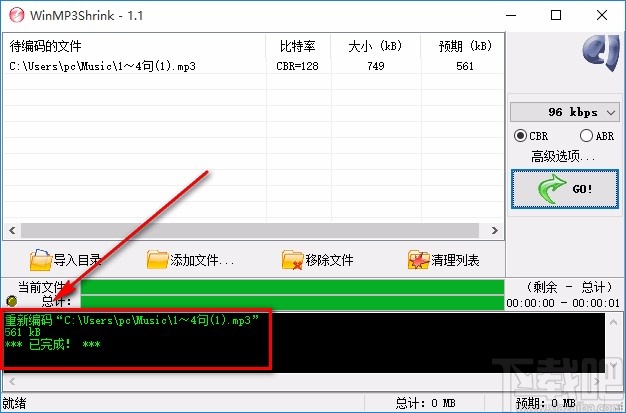The image size is (626, 413).
Task: Click the log panel scroll up arrow
Action: point(614,322)
